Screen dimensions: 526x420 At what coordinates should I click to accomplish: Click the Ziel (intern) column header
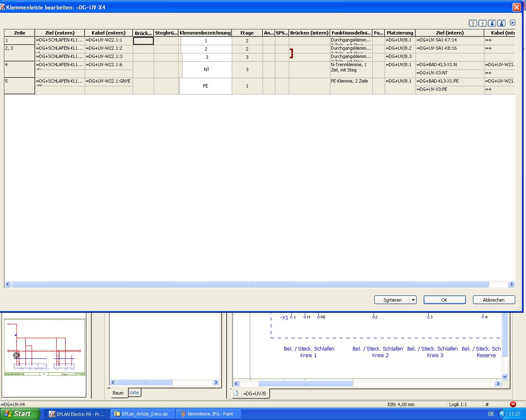(x=450, y=33)
